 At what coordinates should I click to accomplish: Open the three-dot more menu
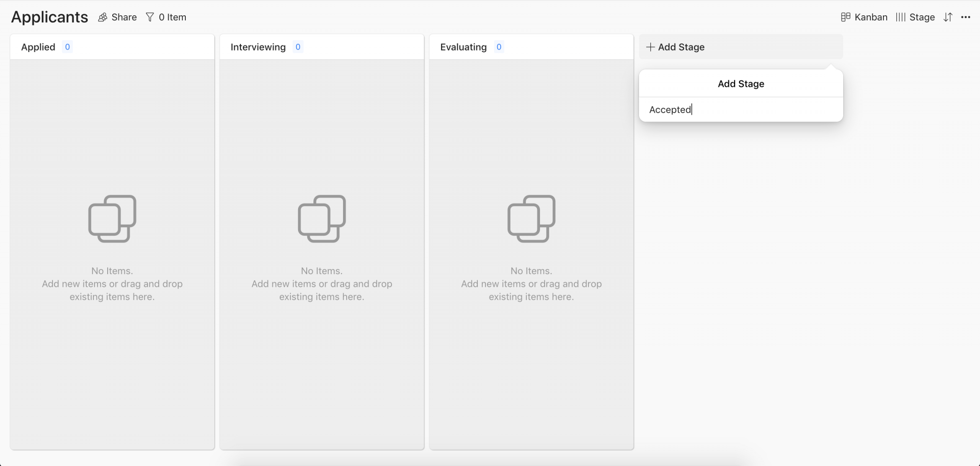[966, 17]
